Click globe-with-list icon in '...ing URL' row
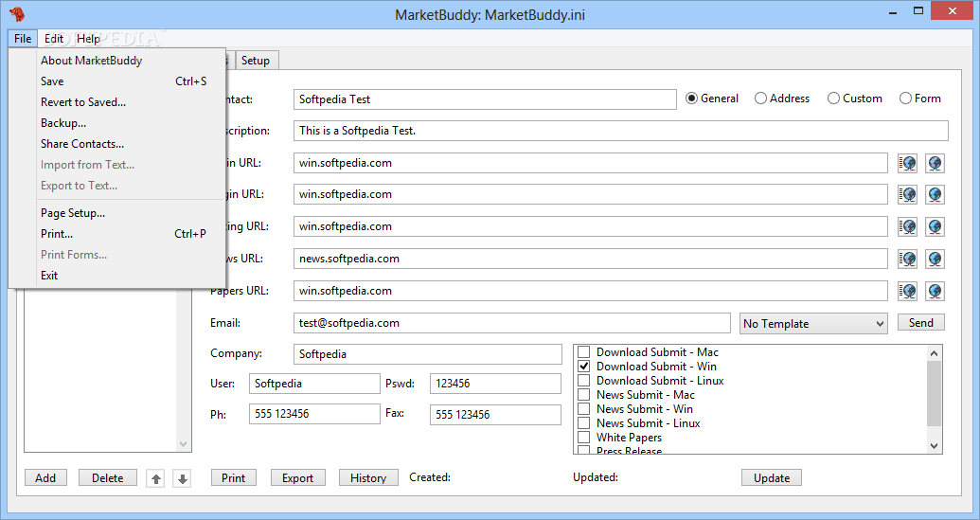The width and height of the screenshot is (980, 520). tap(907, 226)
